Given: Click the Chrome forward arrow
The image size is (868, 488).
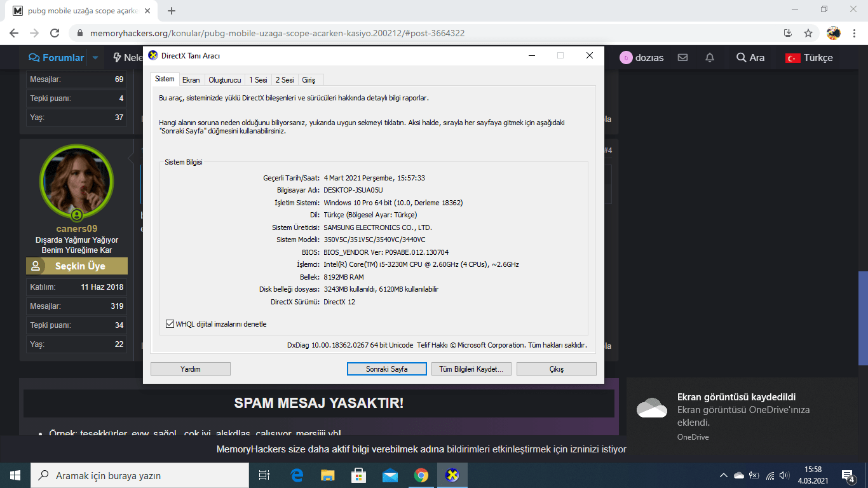Looking at the screenshot, I should [34, 33].
